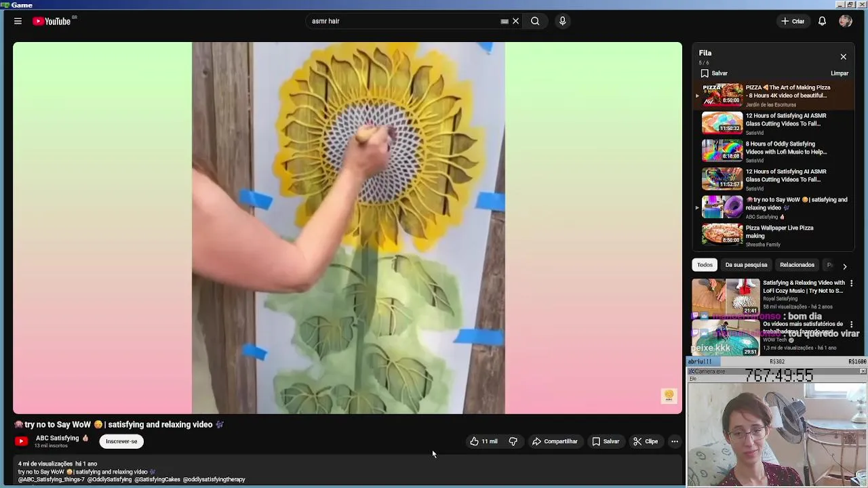
Task: Clear the queue with Limpar
Action: click(840, 73)
